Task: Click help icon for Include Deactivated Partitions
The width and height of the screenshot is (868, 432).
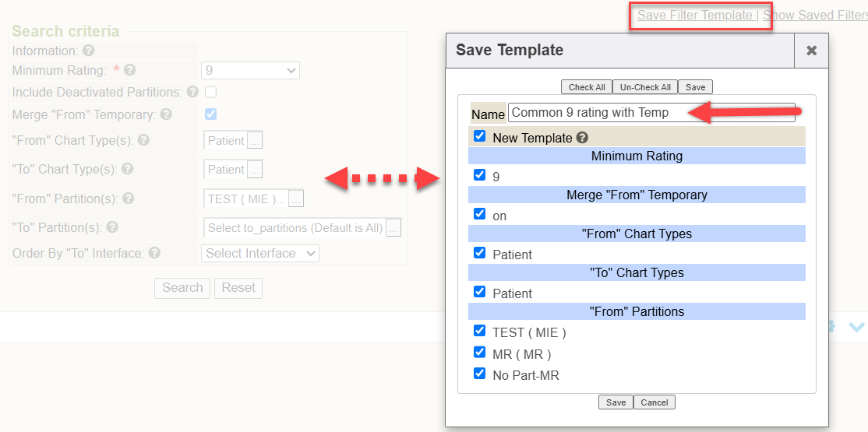Action: tap(192, 91)
